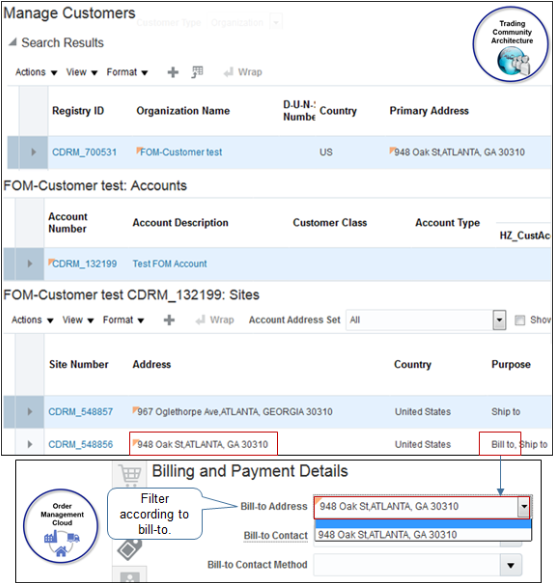Click the freeze columns icon in Search Results toolbar
The height and width of the screenshot is (584, 554).
[197, 72]
